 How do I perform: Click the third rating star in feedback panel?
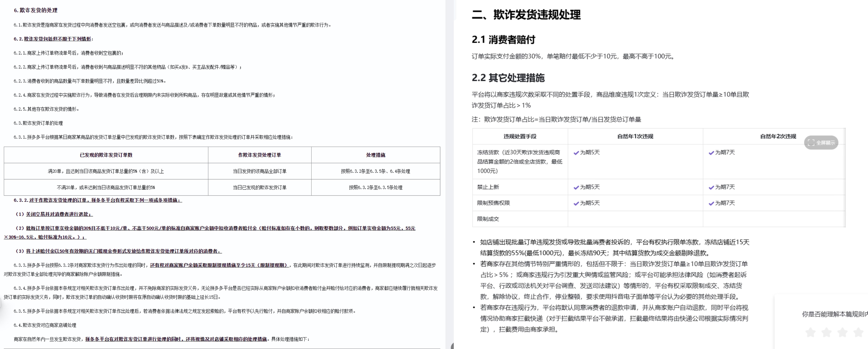(842, 332)
